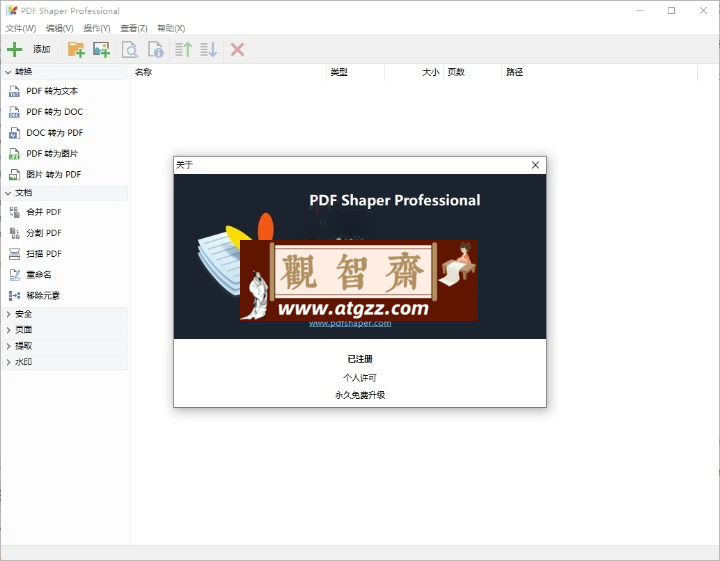
Task: Click the 分割 PDF icon
Action: [x=14, y=233]
